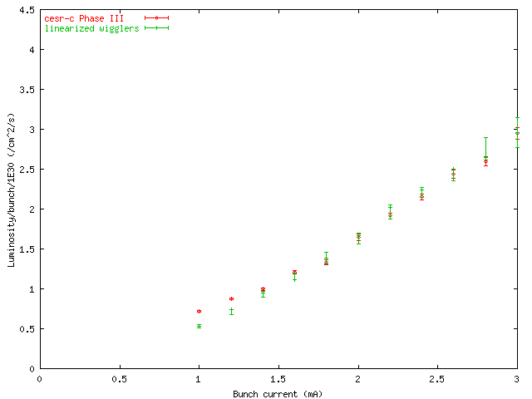
Task: Click the 'Luminosity/bunch/1E30 (/cm^2/s)' y-axis title
Action: pos(11,190)
